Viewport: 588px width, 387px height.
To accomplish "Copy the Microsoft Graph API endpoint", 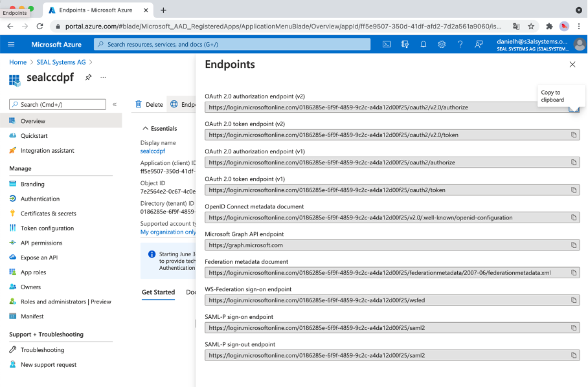I will [573, 245].
